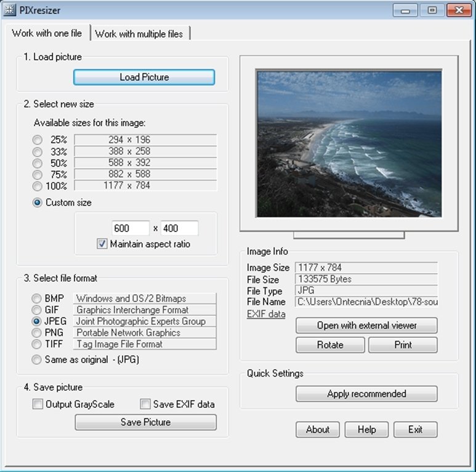
Task: Open the EXIF data link
Action: 266,314
